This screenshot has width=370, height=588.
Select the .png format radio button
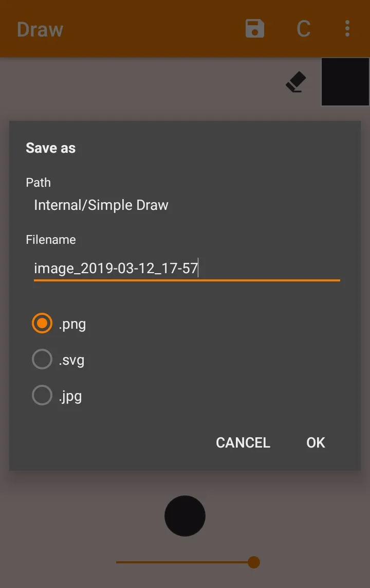click(42, 323)
